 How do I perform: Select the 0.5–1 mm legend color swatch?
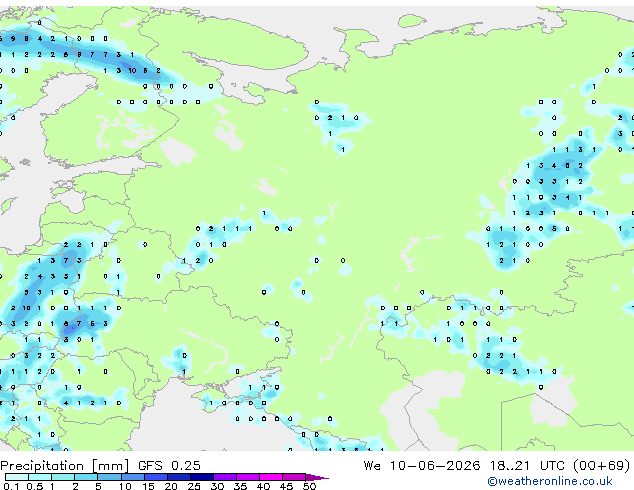click(40, 477)
